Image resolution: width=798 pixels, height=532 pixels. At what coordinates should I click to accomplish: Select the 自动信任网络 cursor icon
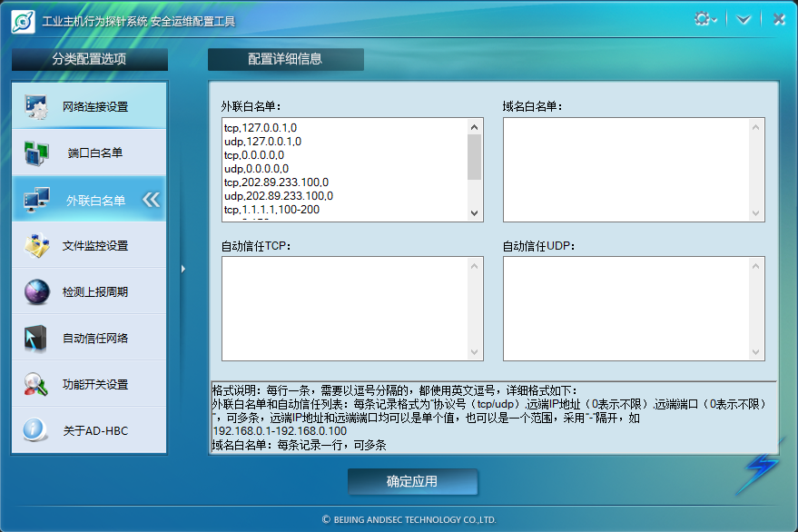click(x=36, y=338)
